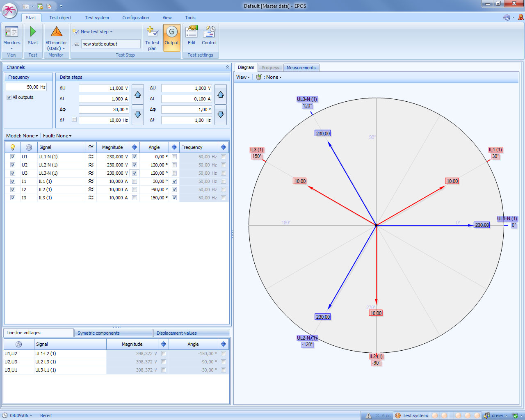Click target icon in line voltages header

pyautogui.click(x=18, y=344)
